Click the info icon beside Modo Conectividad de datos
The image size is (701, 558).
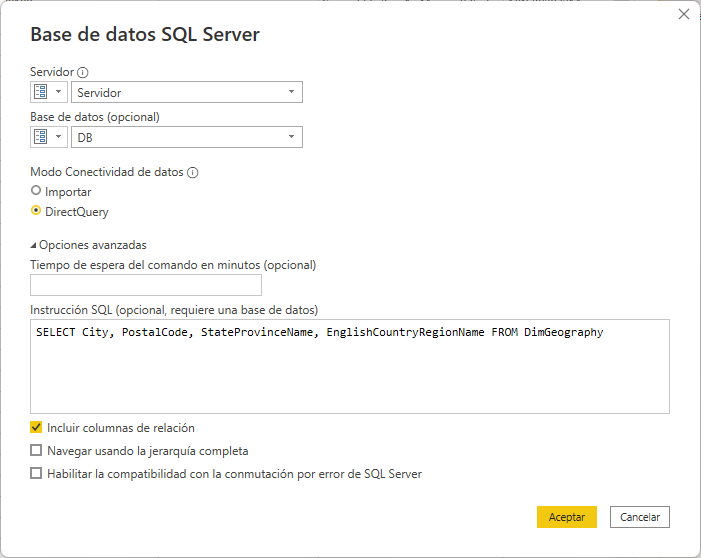[193, 172]
